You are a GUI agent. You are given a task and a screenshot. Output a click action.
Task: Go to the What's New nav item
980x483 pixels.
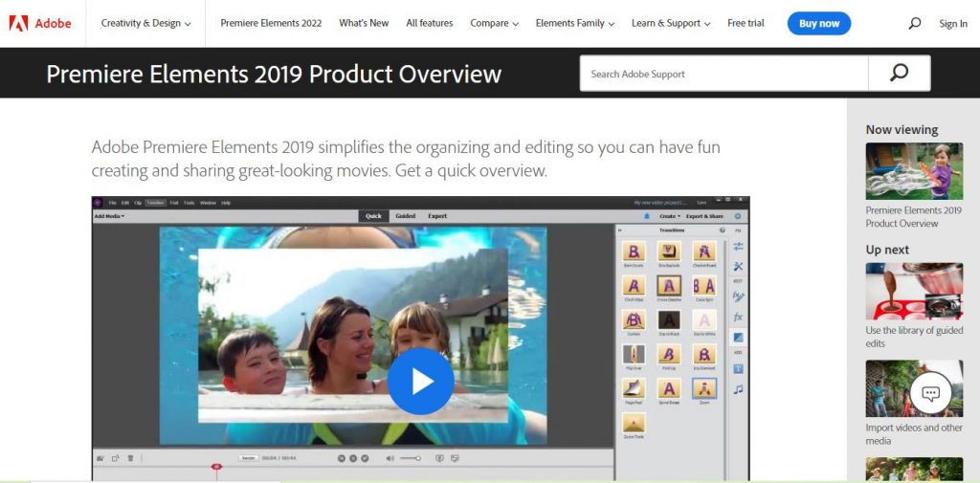[x=364, y=23]
